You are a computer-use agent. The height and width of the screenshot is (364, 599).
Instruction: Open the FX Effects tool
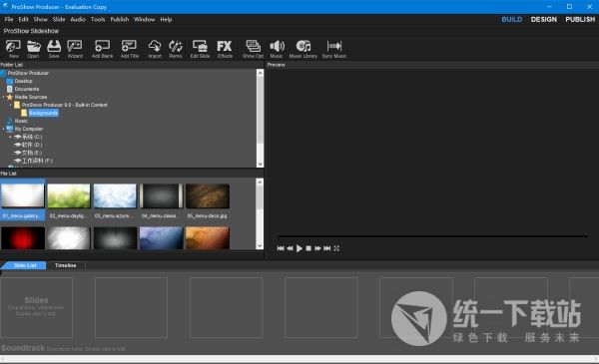pos(225,49)
